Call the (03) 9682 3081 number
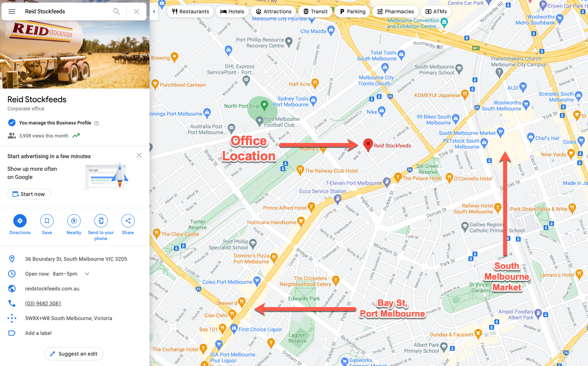Image resolution: width=588 pixels, height=366 pixels. click(x=43, y=303)
